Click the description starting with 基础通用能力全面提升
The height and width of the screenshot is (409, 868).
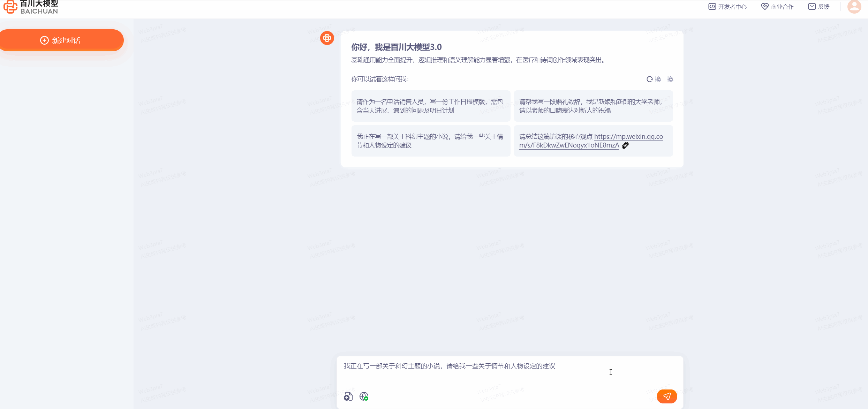[x=478, y=60]
